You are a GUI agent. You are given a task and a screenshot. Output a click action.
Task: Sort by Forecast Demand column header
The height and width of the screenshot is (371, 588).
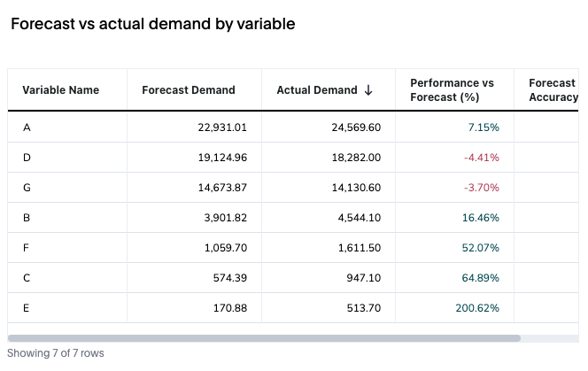pyautogui.click(x=189, y=90)
